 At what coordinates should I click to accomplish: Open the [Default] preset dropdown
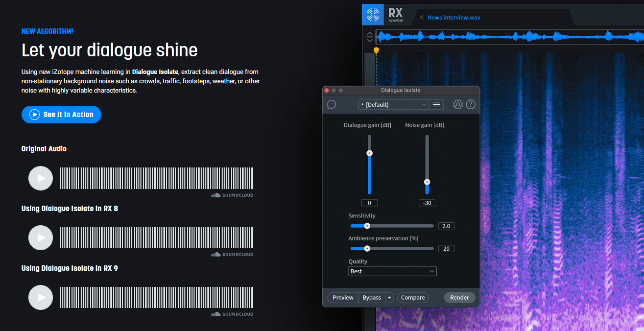click(x=394, y=105)
